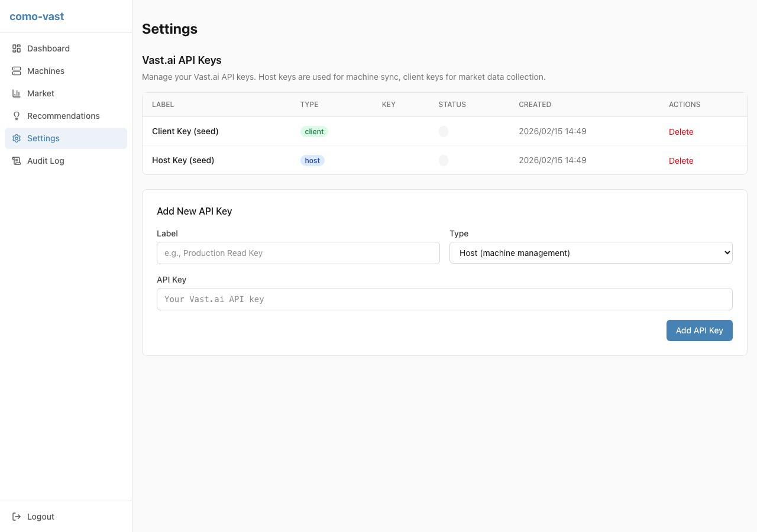
Task: Click the Vast.ai API Keys heading
Action: coord(182,60)
